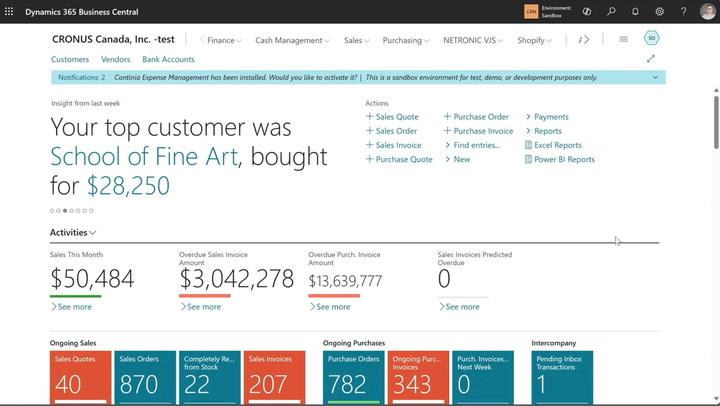Create a new Purchase Invoice
720x406 pixels.
click(478, 131)
